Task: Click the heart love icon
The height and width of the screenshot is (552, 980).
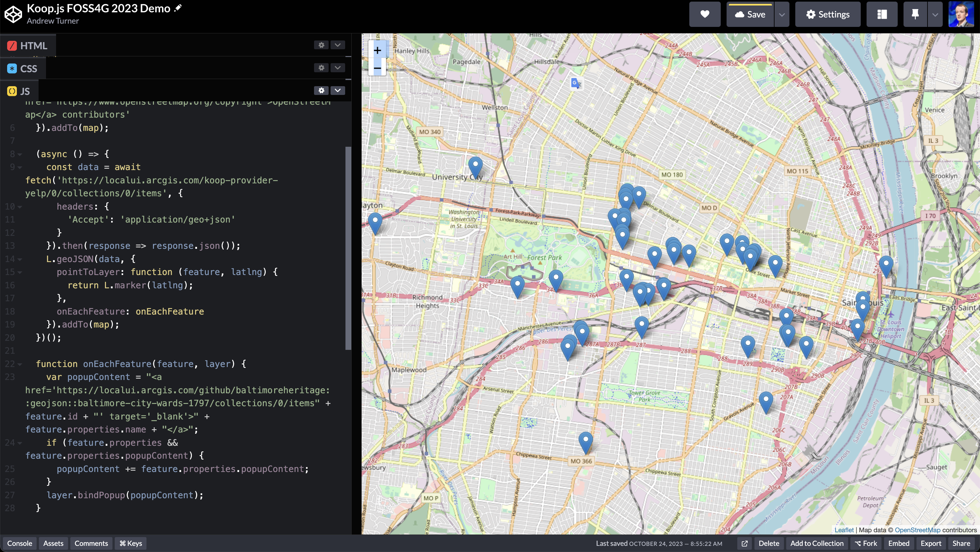Action: tap(705, 14)
